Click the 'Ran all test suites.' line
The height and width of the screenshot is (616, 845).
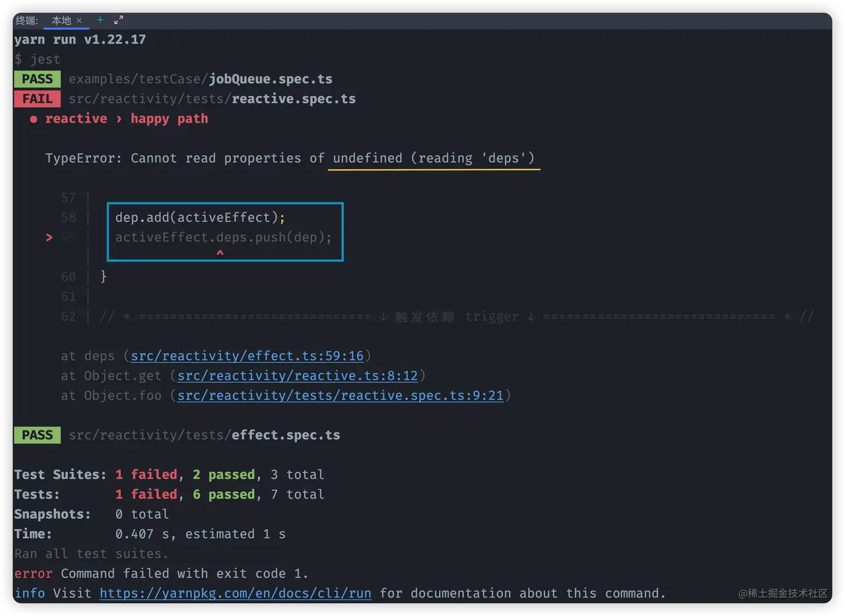tap(91, 554)
